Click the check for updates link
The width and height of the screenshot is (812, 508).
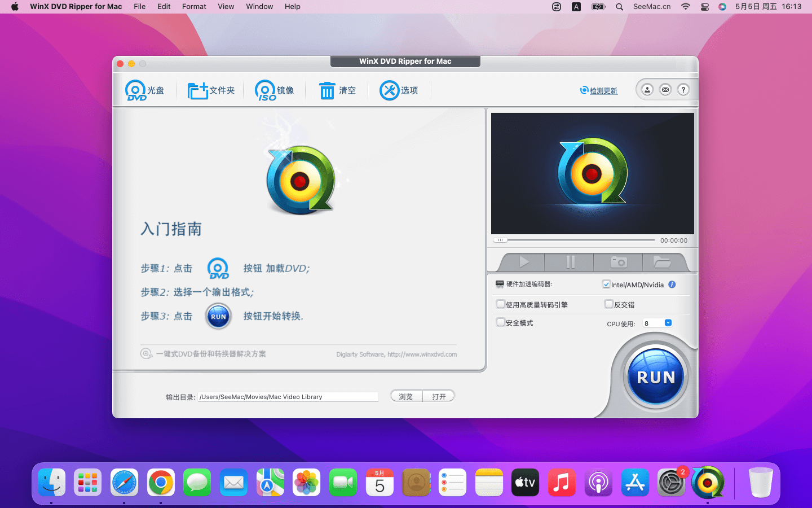[603, 91]
